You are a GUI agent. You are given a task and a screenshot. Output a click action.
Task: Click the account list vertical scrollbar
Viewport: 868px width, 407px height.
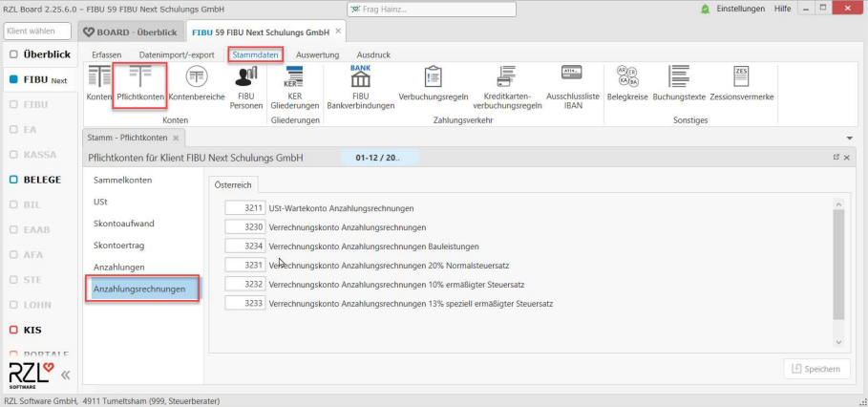click(838, 263)
